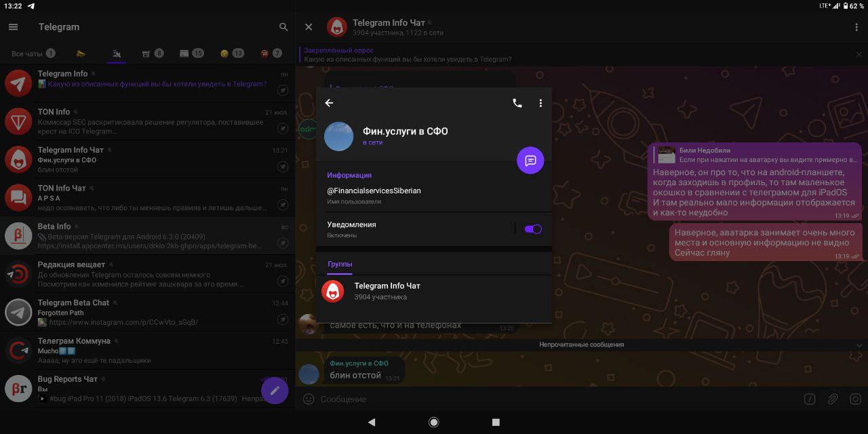Screen dimensions: 868x434
Task: Switch to the red folder tab with badge 7
Action: click(271, 54)
